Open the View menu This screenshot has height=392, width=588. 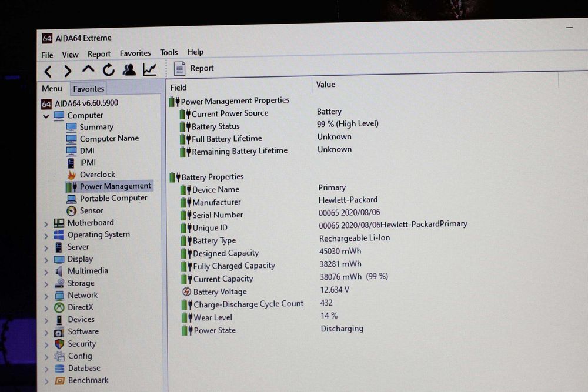click(70, 55)
